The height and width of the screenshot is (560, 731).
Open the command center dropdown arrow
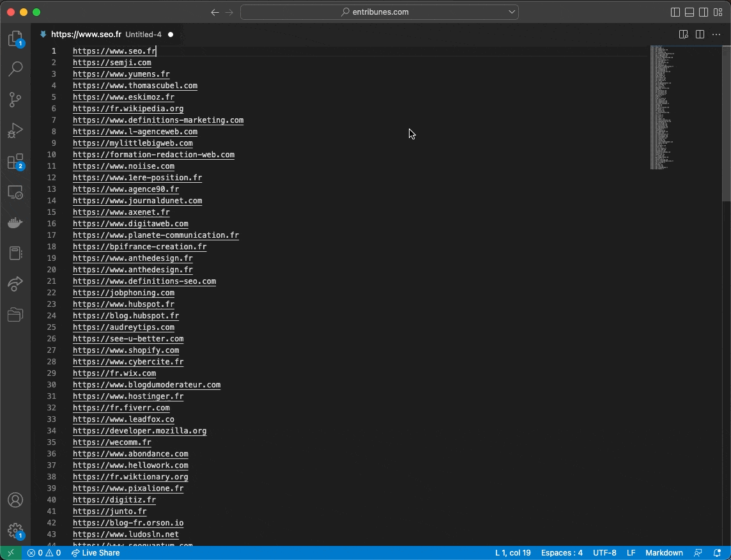[x=511, y=12]
